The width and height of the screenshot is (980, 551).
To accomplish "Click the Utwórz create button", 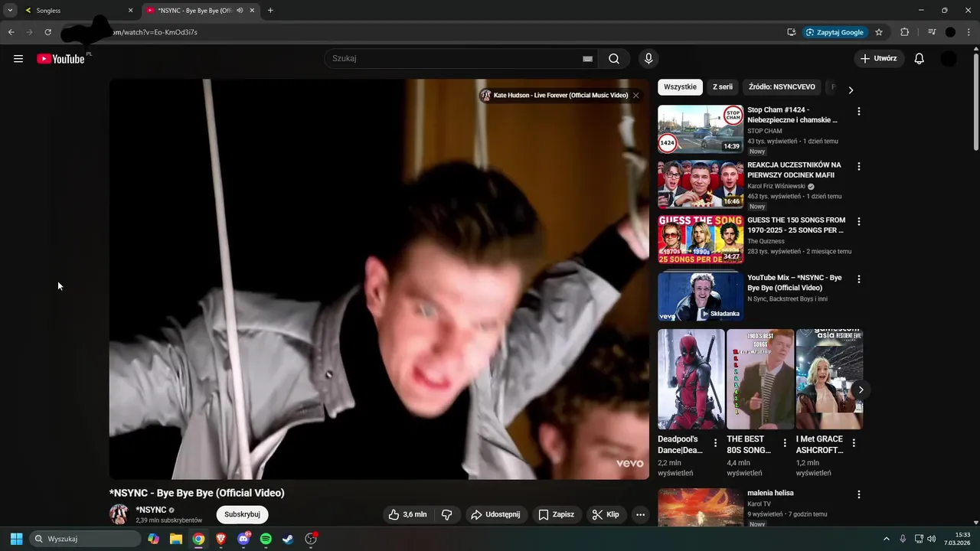I will click(879, 59).
